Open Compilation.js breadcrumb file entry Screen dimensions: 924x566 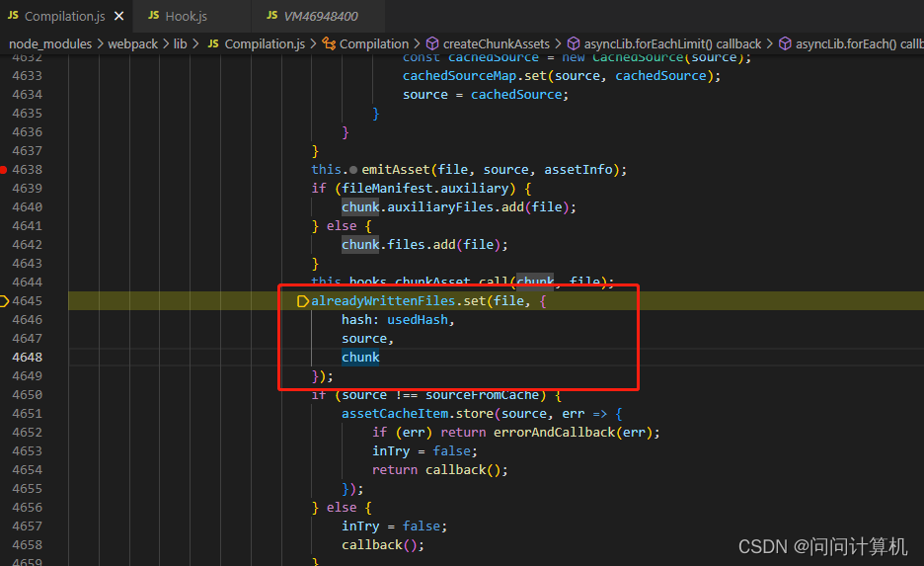[x=257, y=44]
